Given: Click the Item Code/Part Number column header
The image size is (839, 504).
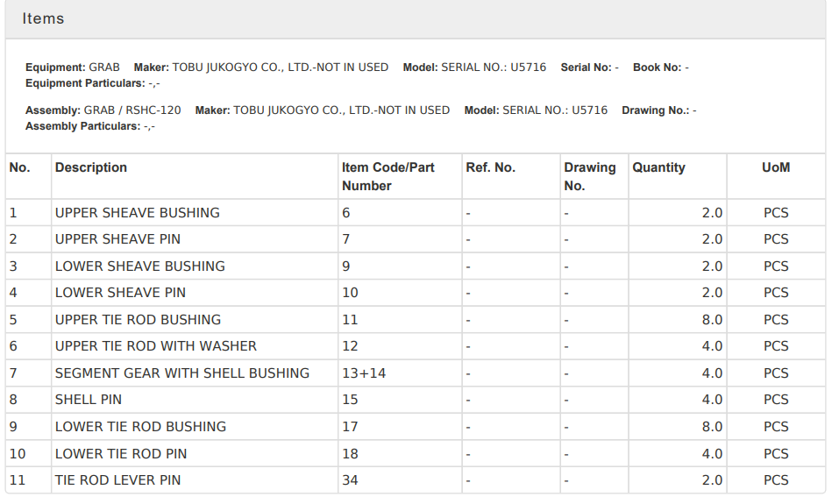Looking at the screenshot, I should (x=388, y=176).
